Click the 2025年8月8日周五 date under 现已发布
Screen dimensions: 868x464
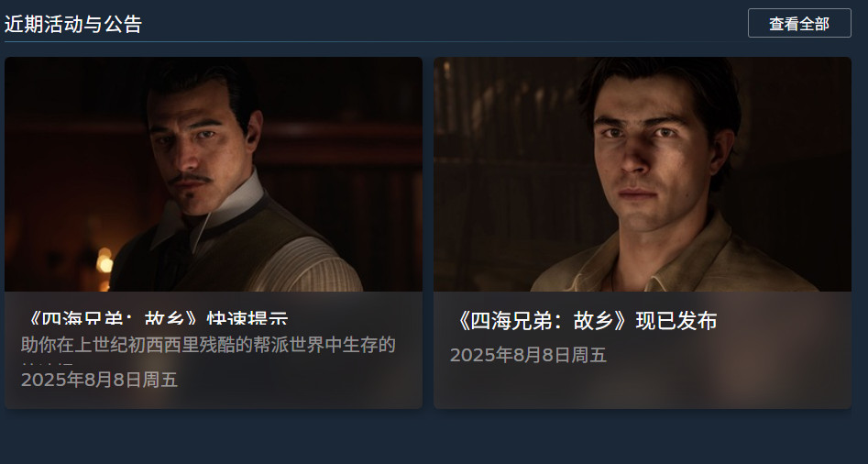point(528,355)
